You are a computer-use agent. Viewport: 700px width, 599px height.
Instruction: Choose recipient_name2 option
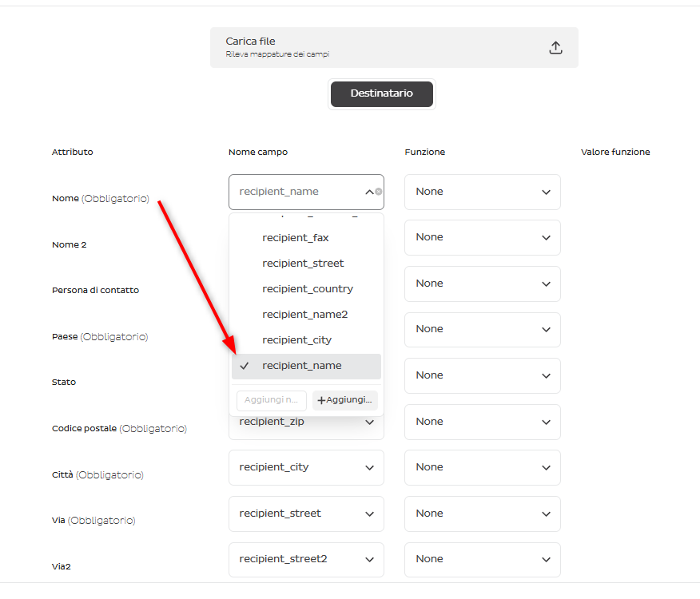pyautogui.click(x=306, y=314)
